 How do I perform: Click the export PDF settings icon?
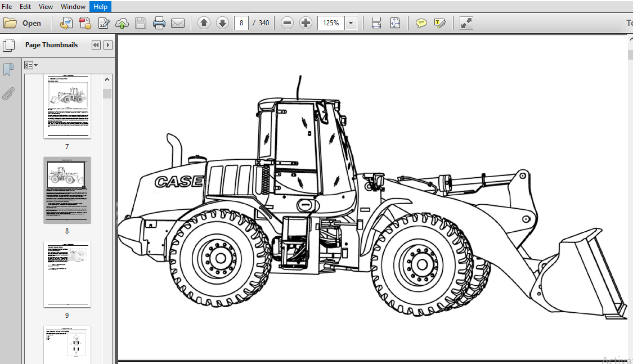pyautogui.click(x=85, y=23)
